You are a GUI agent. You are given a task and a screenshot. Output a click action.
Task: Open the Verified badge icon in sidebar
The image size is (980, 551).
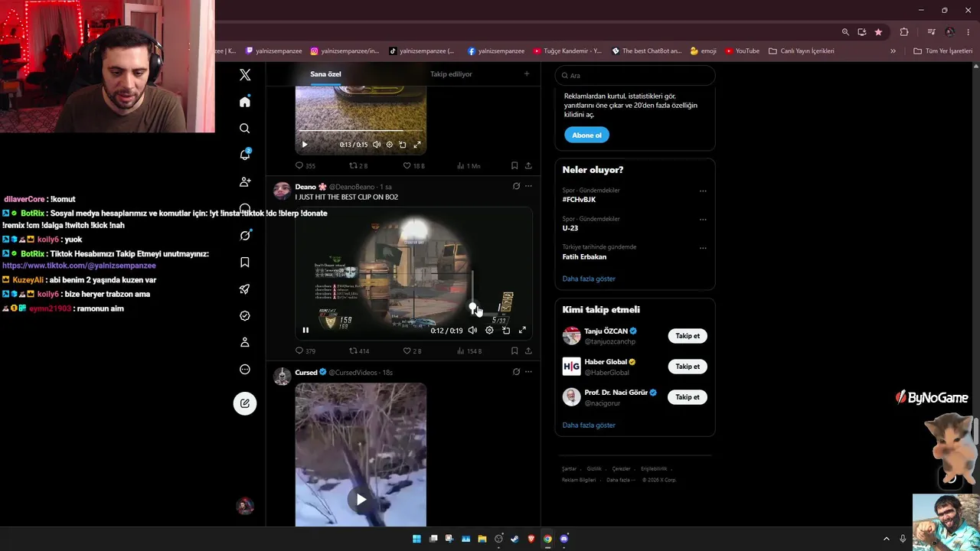tap(245, 316)
